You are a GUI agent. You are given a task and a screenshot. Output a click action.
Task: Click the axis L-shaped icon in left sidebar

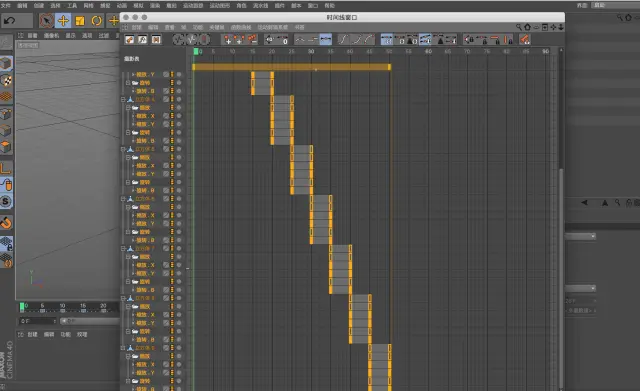(6, 168)
